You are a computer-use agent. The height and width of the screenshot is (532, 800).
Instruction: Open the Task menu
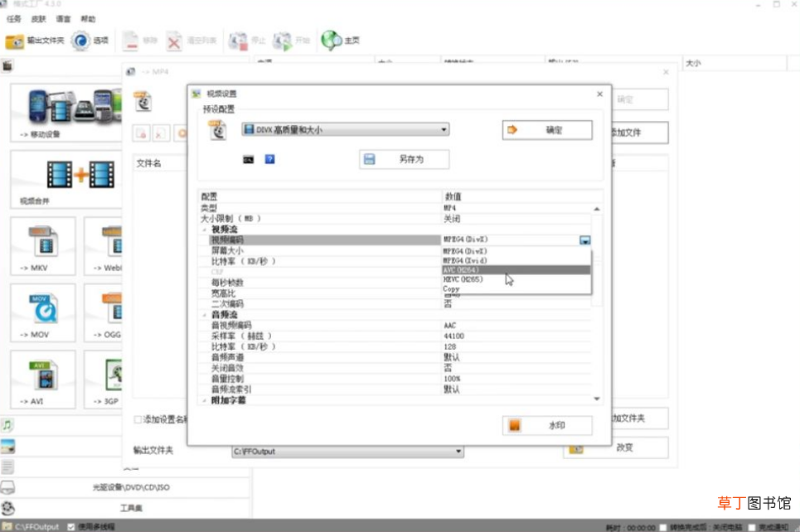(x=14, y=19)
